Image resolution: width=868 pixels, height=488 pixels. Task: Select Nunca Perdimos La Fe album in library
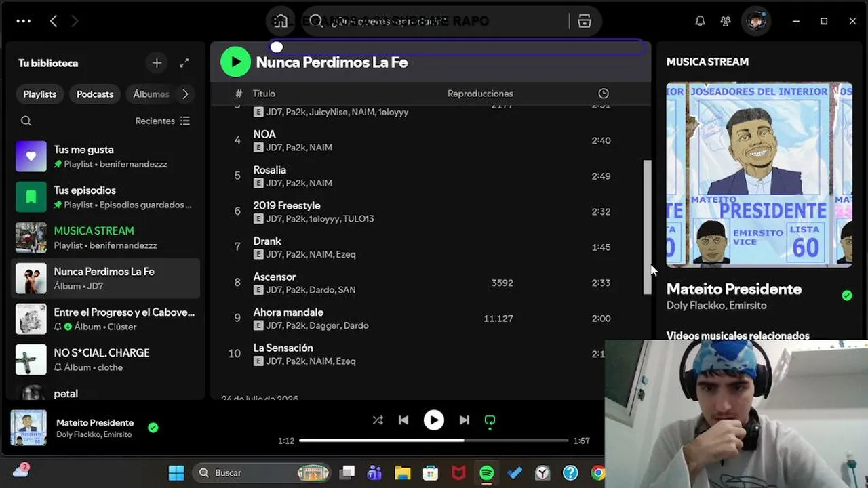105,279
